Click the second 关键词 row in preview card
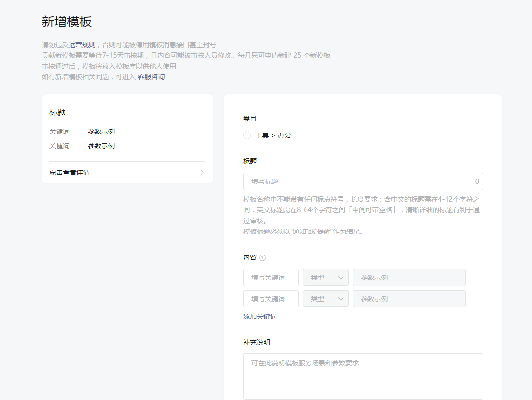Screen dimensions: 532x400 [x=82, y=146]
